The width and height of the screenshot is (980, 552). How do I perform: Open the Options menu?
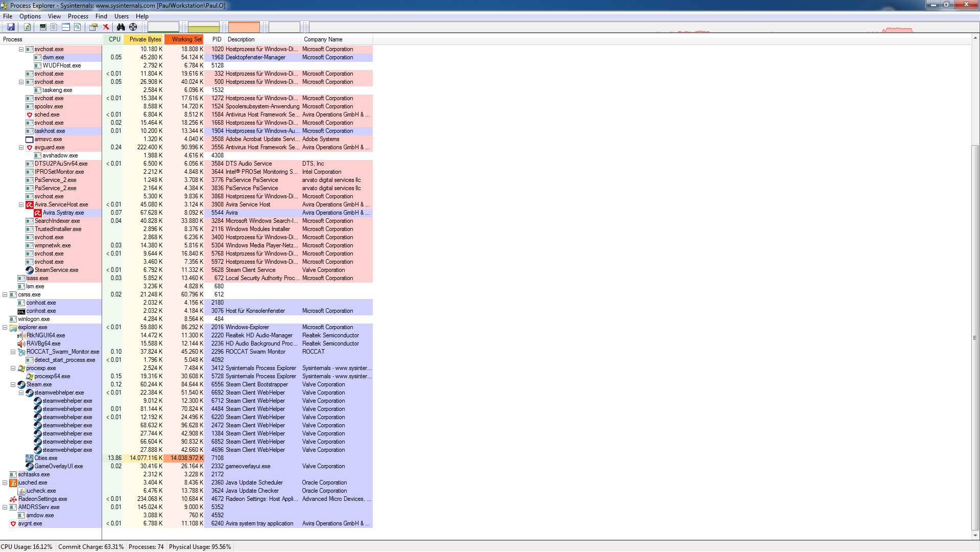coord(30,16)
